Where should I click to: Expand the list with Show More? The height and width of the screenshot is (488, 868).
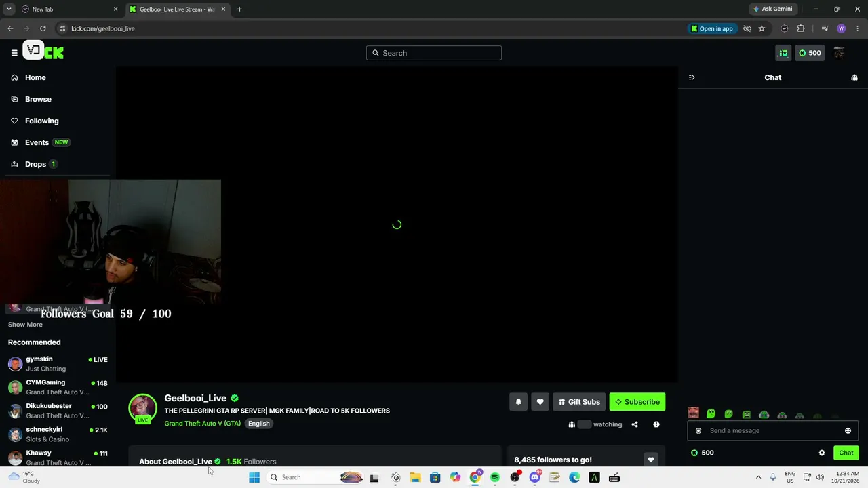pyautogui.click(x=25, y=325)
